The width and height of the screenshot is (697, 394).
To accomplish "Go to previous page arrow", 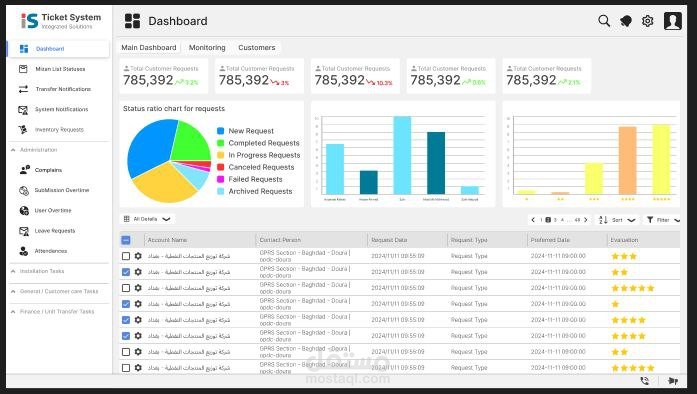I will (533, 220).
